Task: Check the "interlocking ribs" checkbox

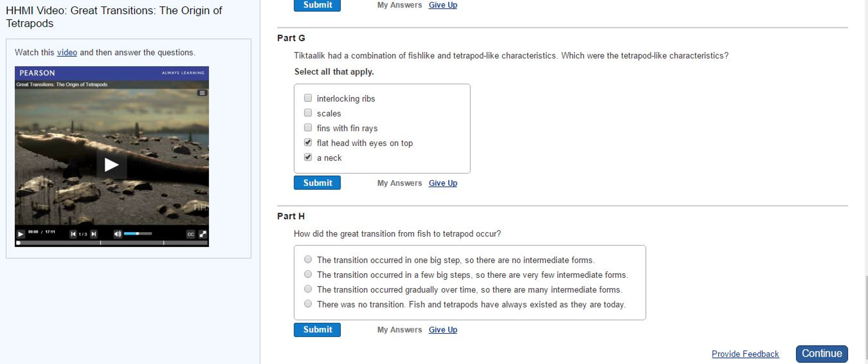Action: [x=308, y=98]
